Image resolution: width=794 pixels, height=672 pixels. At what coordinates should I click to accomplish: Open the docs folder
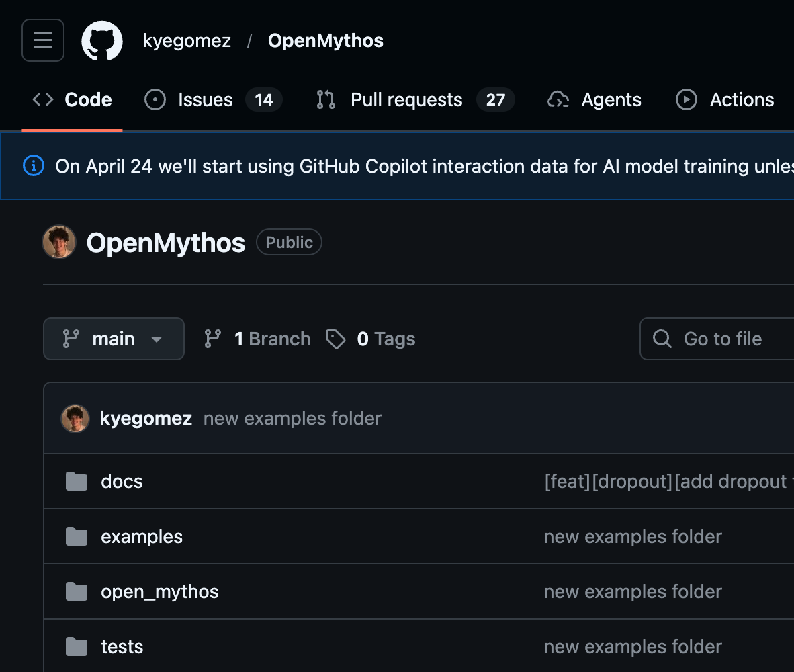(x=122, y=481)
